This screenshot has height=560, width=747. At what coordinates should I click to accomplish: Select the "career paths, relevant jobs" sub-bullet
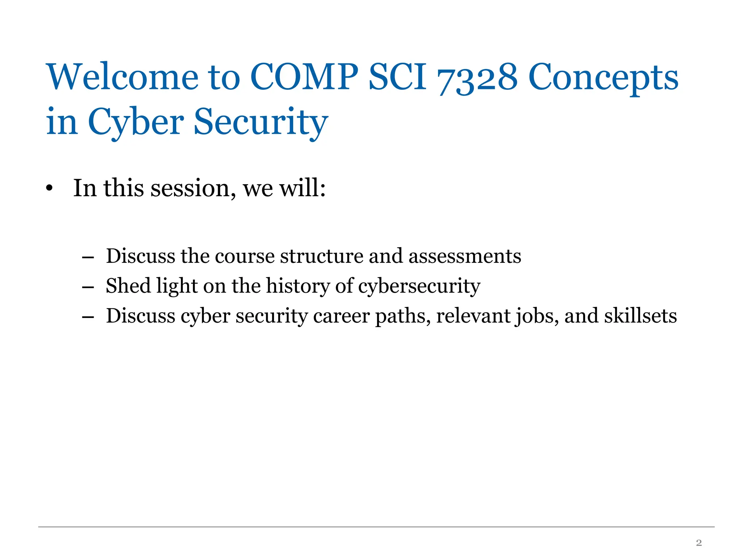point(391,316)
